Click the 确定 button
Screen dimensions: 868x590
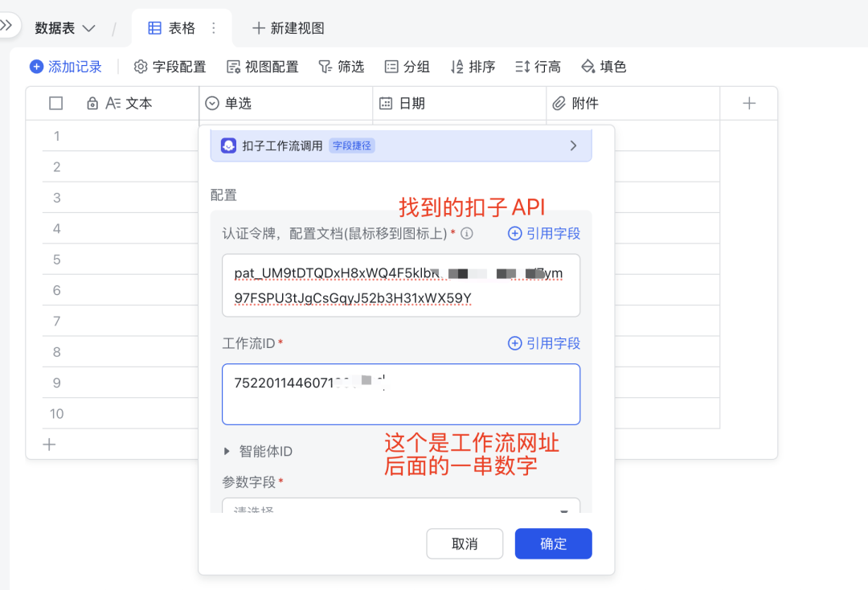coord(553,544)
